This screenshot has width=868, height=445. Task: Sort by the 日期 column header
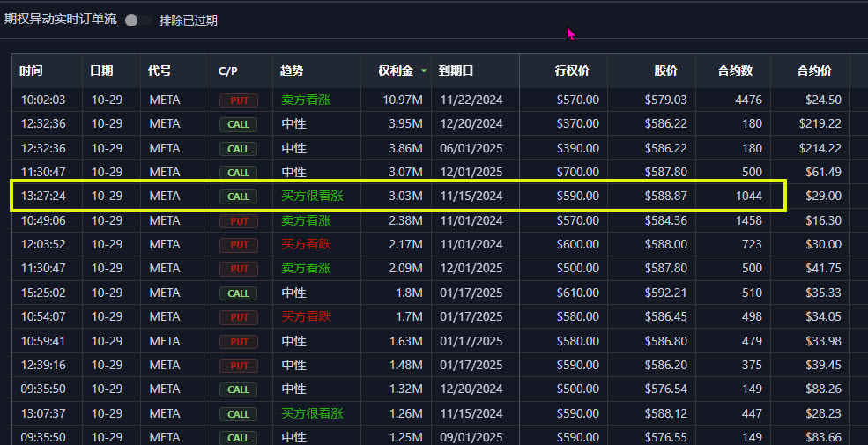pos(101,70)
